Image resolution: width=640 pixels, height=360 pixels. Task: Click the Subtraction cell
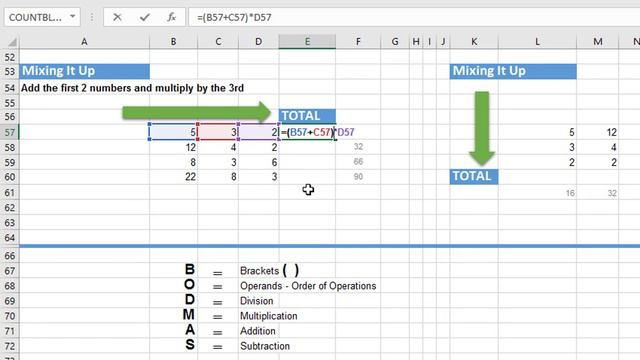pos(265,346)
